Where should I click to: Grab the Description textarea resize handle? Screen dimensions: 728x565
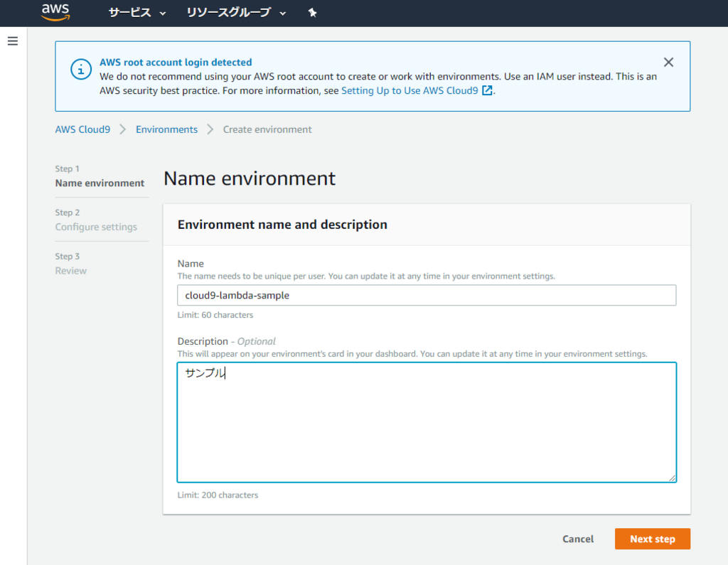point(672,478)
